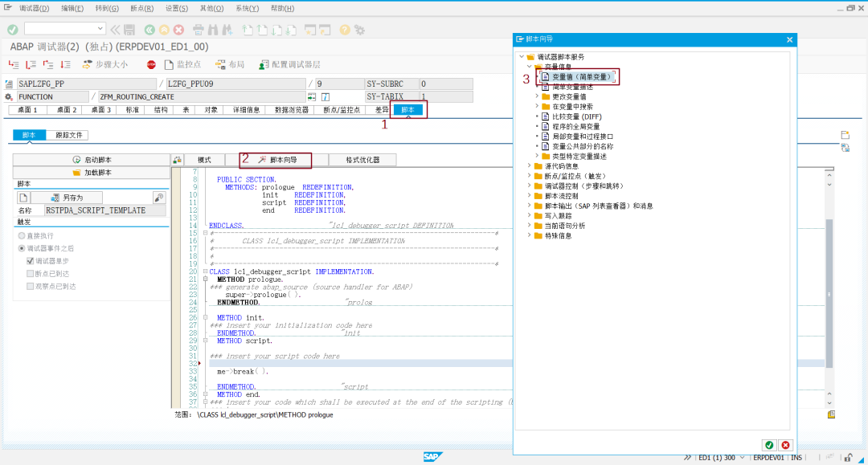Expand the 更改变量值 folder
Screen dimensions: 868x465
[x=536, y=96]
